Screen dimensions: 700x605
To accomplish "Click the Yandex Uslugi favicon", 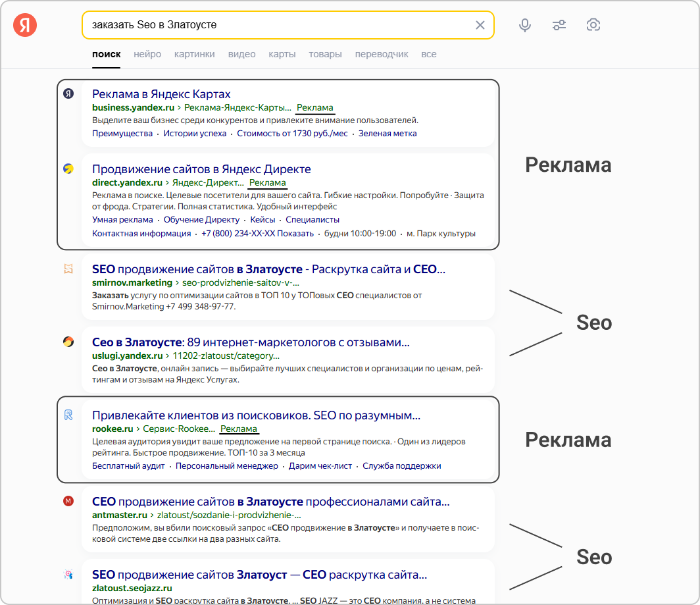I will 68,342.
